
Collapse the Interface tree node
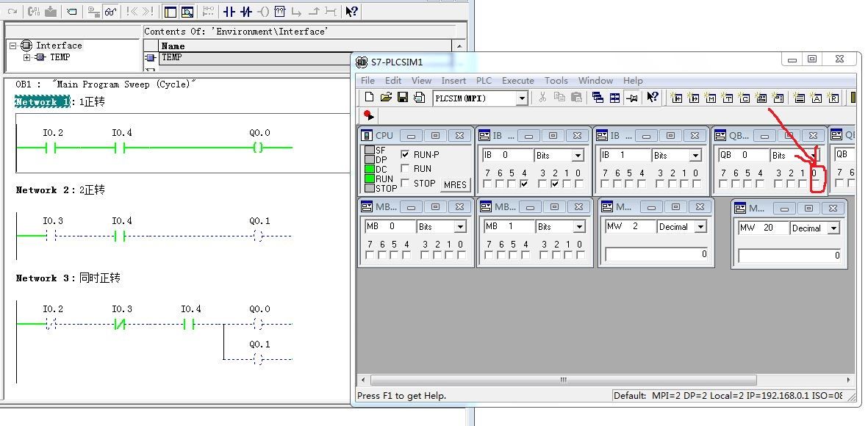click(x=13, y=46)
